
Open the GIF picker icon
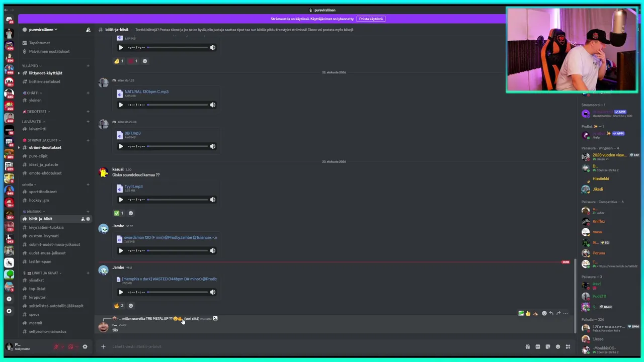538,347
